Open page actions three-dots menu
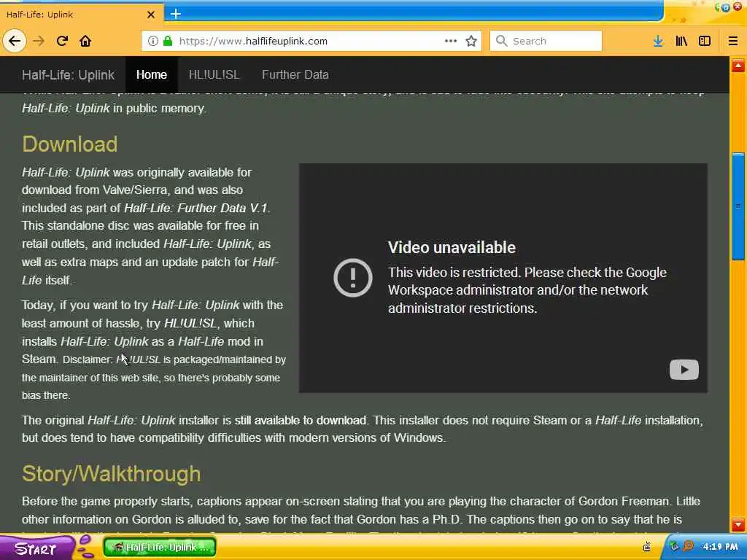The width and height of the screenshot is (747, 560). pyautogui.click(x=451, y=41)
